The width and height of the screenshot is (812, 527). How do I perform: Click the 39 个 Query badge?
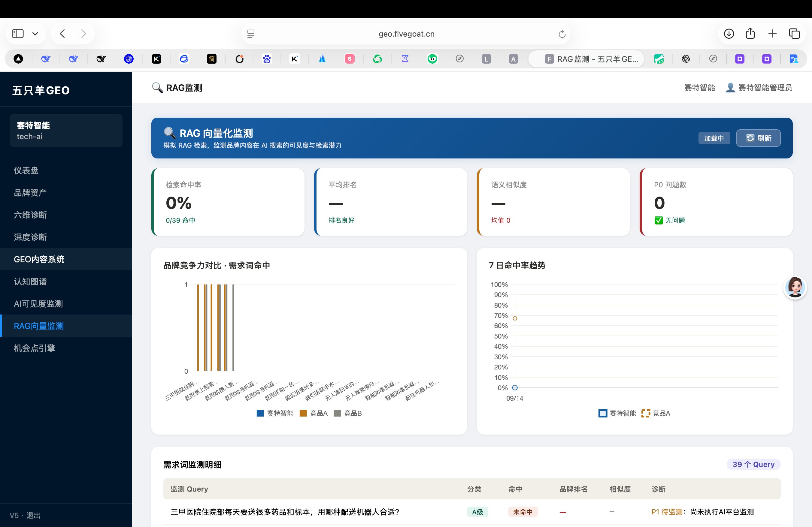coord(753,464)
